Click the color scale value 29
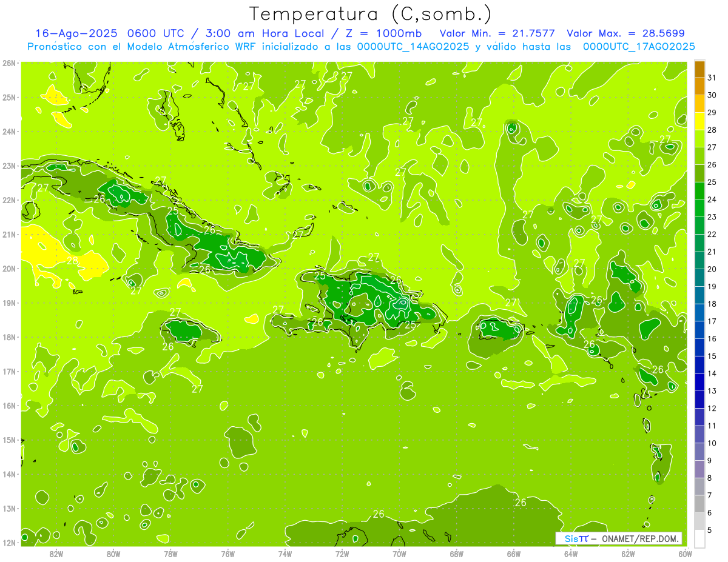The image size is (728, 562). click(x=712, y=113)
